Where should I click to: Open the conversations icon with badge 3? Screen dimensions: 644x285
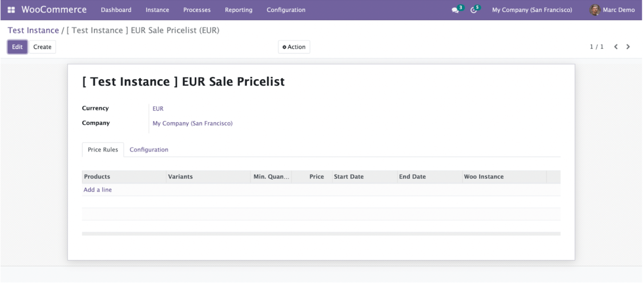(455, 10)
